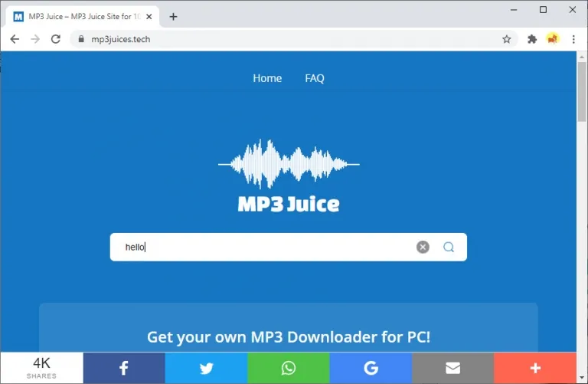Click the scrollbar up arrow

tap(582, 57)
